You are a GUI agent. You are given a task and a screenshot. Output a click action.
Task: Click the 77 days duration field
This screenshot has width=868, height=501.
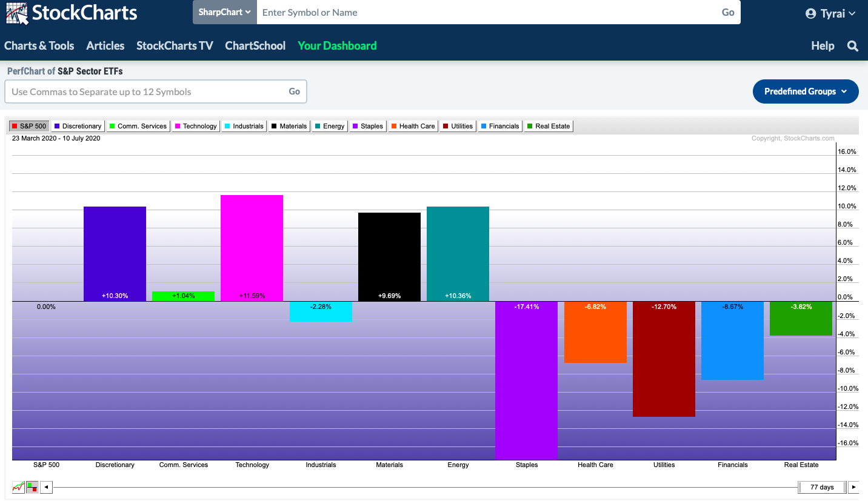coord(821,487)
